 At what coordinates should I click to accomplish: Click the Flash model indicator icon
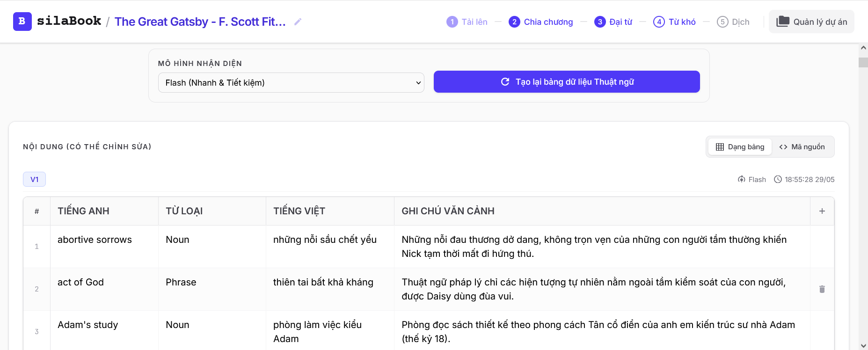pyautogui.click(x=741, y=179)
